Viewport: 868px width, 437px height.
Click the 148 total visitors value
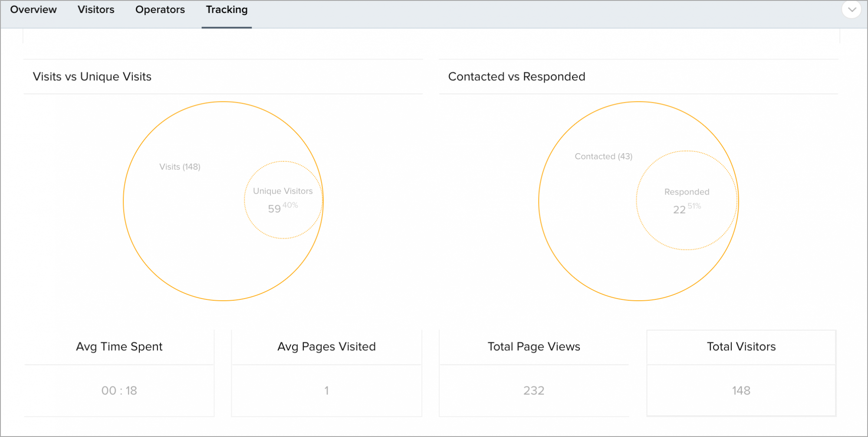[741, 391]
